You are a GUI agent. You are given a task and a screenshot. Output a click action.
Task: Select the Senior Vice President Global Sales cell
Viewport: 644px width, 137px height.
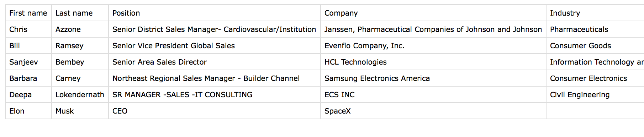point(215,46)
